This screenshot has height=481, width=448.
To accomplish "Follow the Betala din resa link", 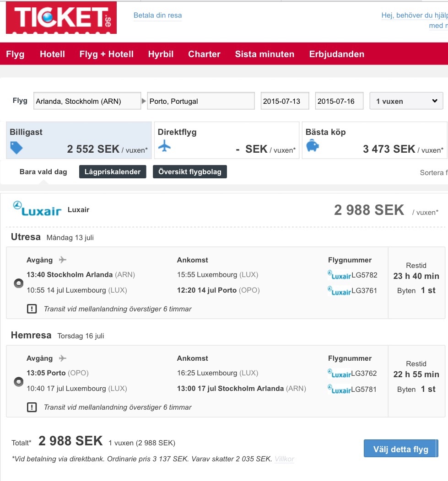I will point(157,16).
